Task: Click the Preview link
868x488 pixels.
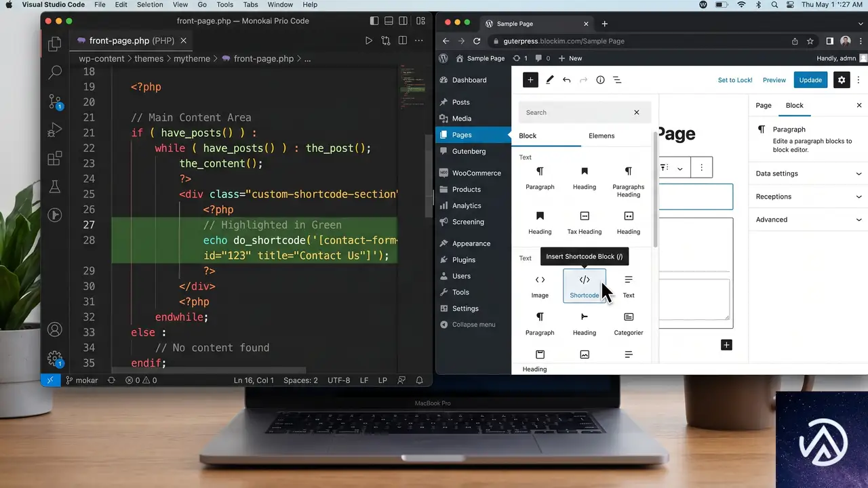Action: (x=774, y=80)
